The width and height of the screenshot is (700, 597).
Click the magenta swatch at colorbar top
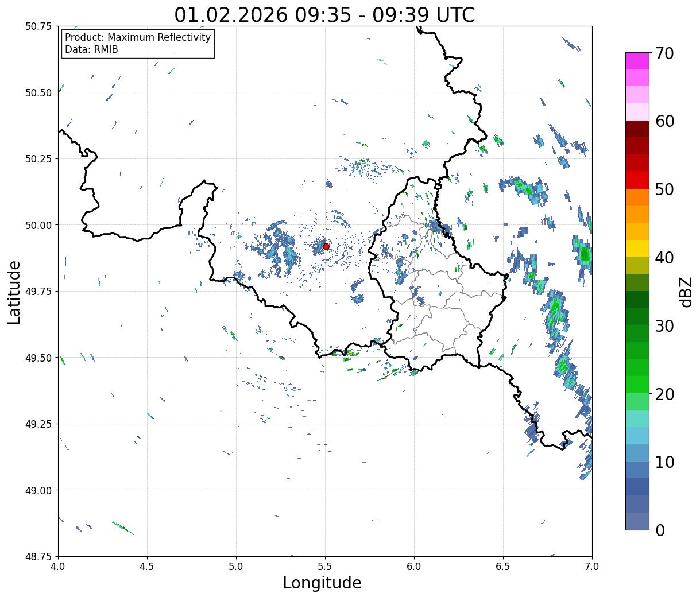[x=637, y=61]
